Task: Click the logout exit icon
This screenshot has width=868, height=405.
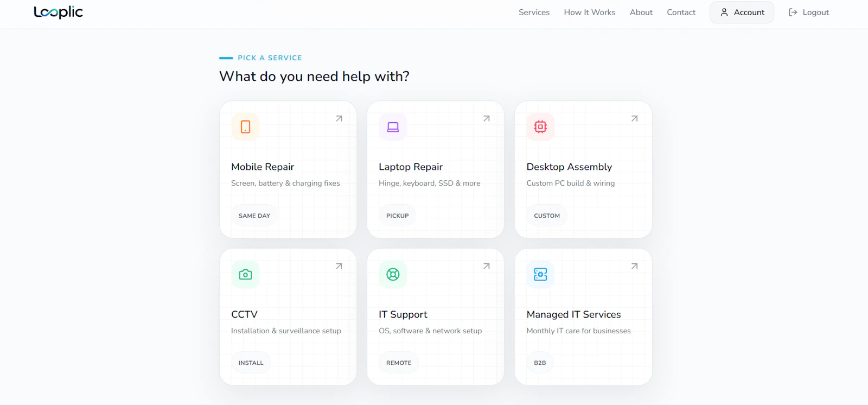Action: pyautogui.click(x=793, y=12)
